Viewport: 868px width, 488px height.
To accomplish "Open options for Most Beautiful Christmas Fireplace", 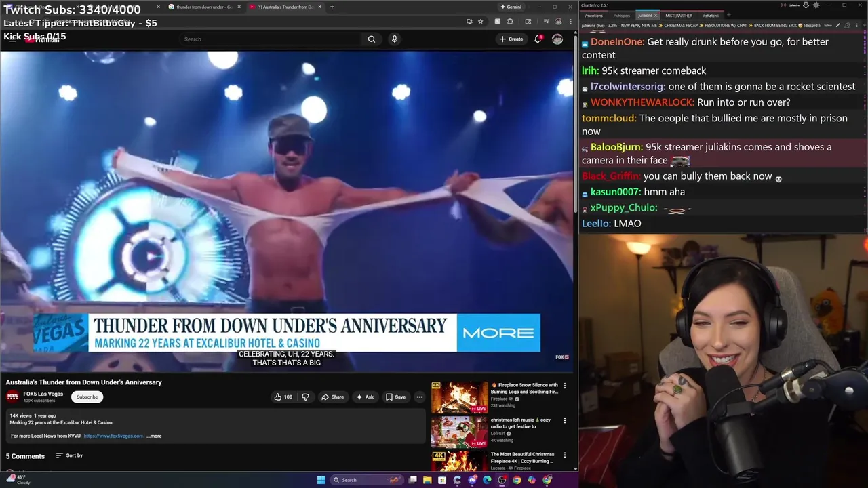I will click(565, 455).
